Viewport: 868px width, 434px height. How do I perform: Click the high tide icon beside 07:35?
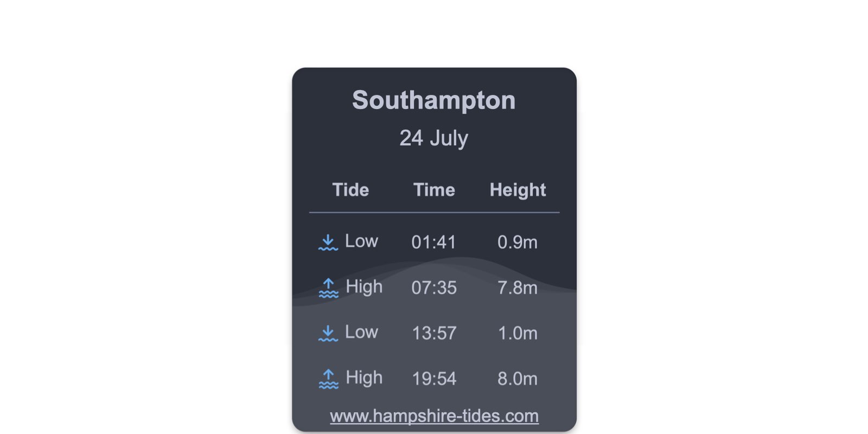(x=328, y=288)
